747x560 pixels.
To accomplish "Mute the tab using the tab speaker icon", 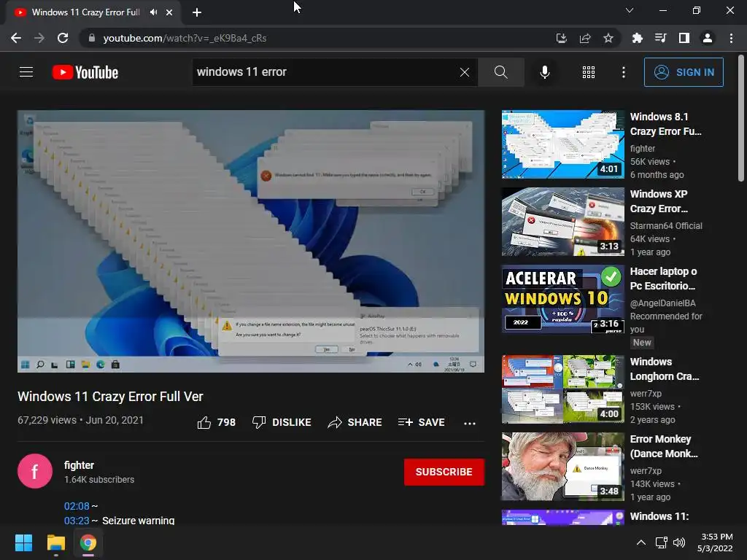I will coord(153,12).
